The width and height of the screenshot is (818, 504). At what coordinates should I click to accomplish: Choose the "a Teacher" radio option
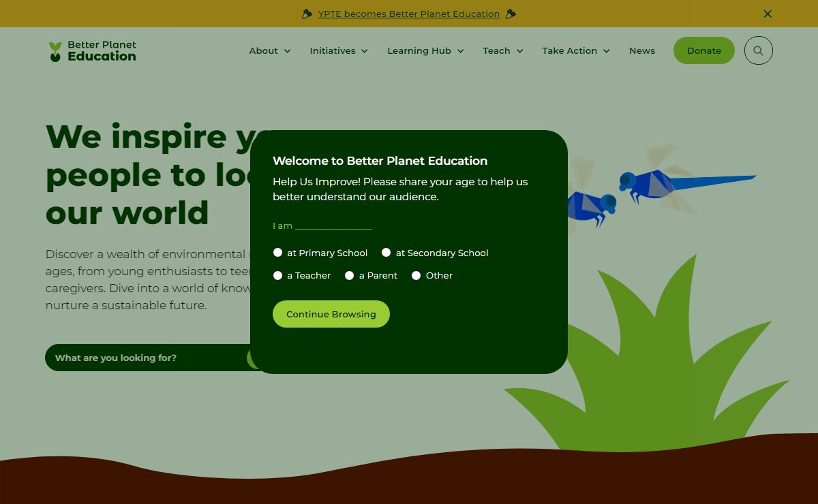pyautogui.click(x=277, y=275)
